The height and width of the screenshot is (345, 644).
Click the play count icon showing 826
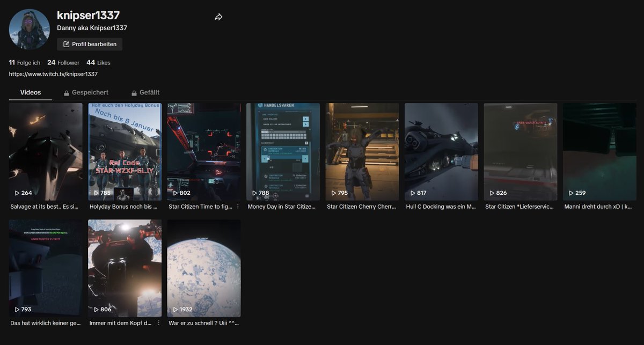point(492,193)
